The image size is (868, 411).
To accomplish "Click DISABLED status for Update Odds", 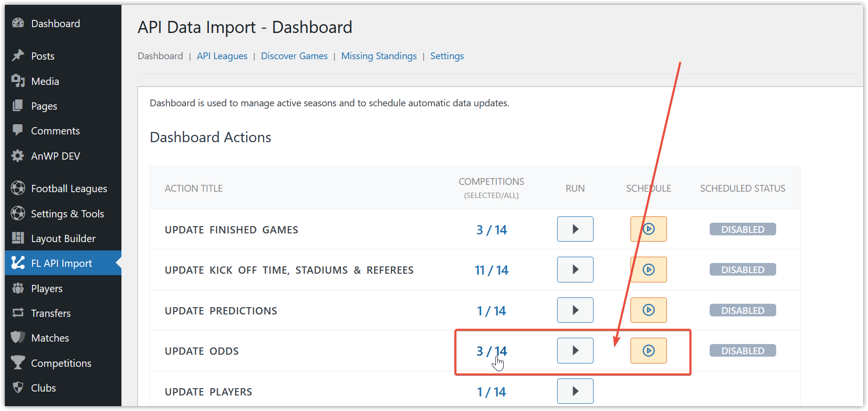I will click(x=743, y=350).
